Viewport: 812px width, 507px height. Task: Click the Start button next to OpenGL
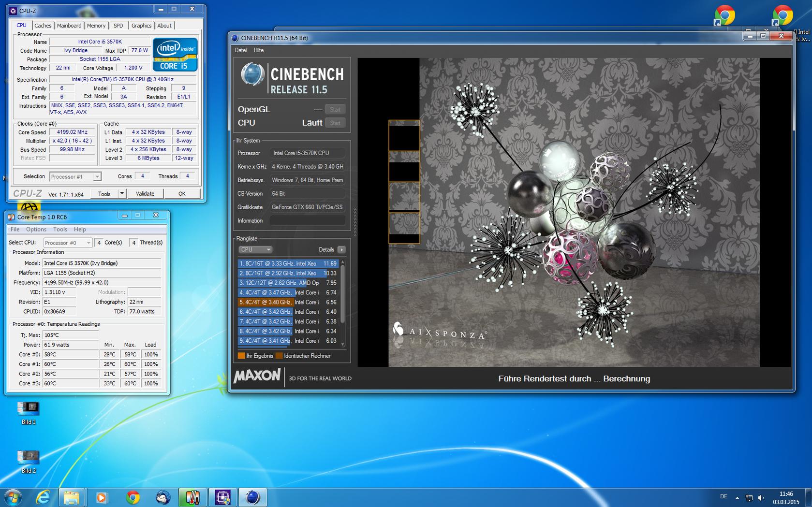click(335, 109)
